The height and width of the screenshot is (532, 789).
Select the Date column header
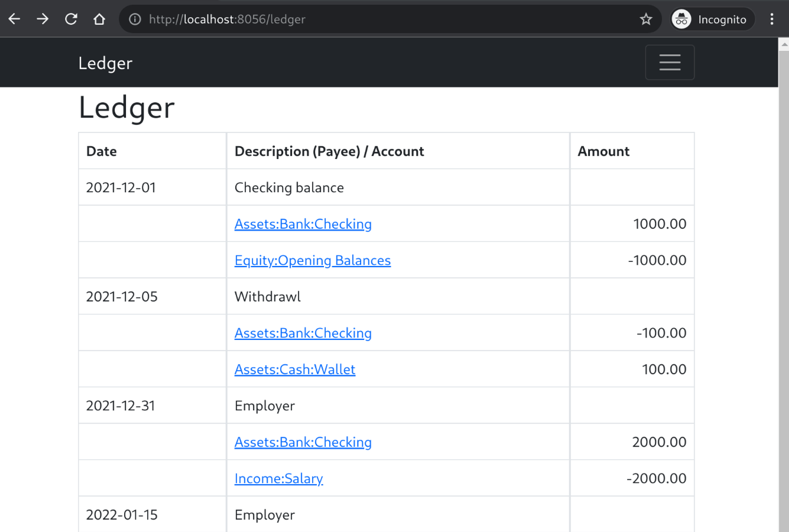[x=101, y=151]
